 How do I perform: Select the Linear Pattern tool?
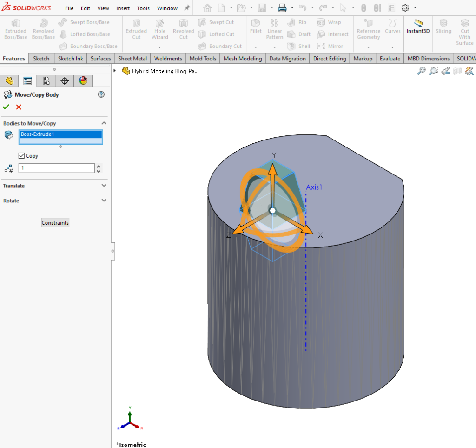click(274, 29)
